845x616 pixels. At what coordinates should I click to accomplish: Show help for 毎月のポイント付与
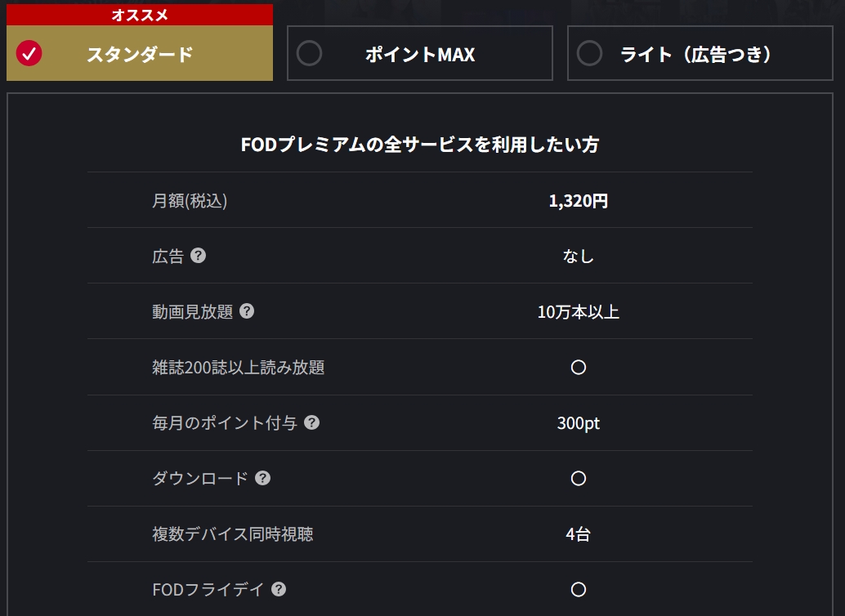311,422
